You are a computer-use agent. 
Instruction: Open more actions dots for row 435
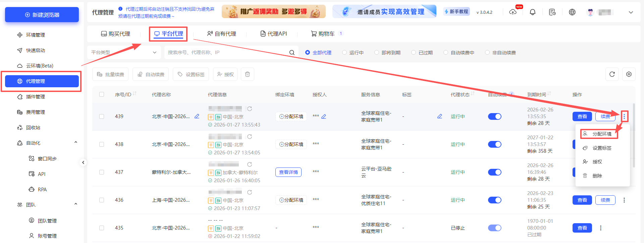tap(601, 228)
